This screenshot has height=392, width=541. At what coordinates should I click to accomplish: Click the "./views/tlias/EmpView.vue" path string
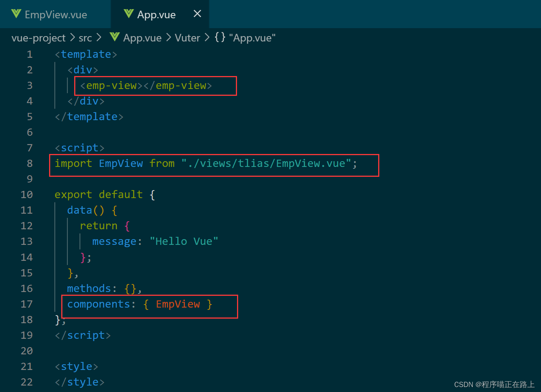(x=266, y=163)
